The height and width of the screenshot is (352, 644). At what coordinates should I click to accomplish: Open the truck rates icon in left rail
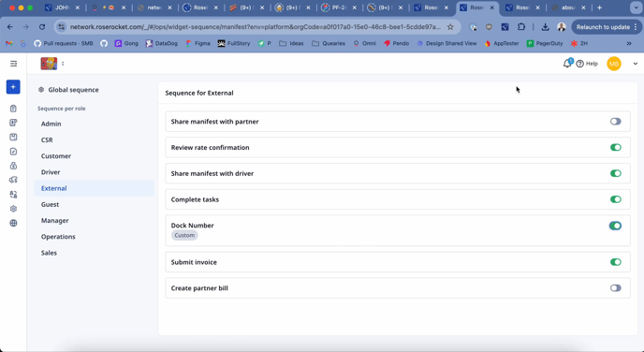pos(13,180)
